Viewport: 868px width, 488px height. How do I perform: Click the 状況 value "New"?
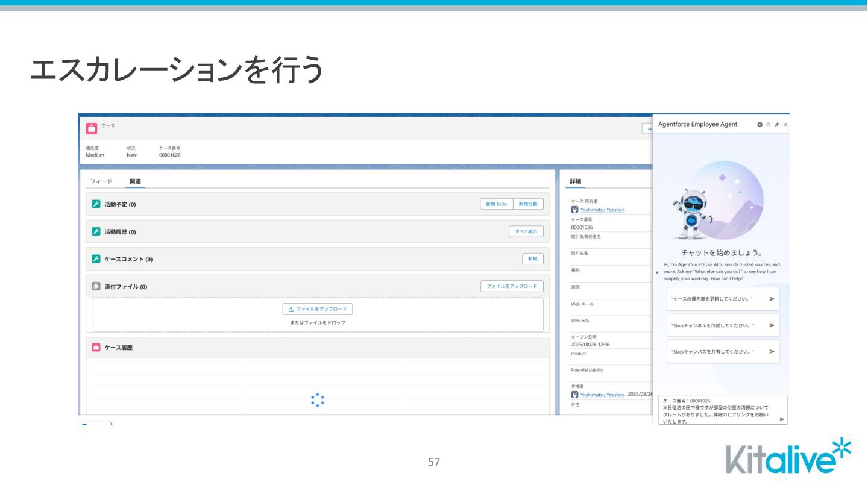(x=131, y=155)
